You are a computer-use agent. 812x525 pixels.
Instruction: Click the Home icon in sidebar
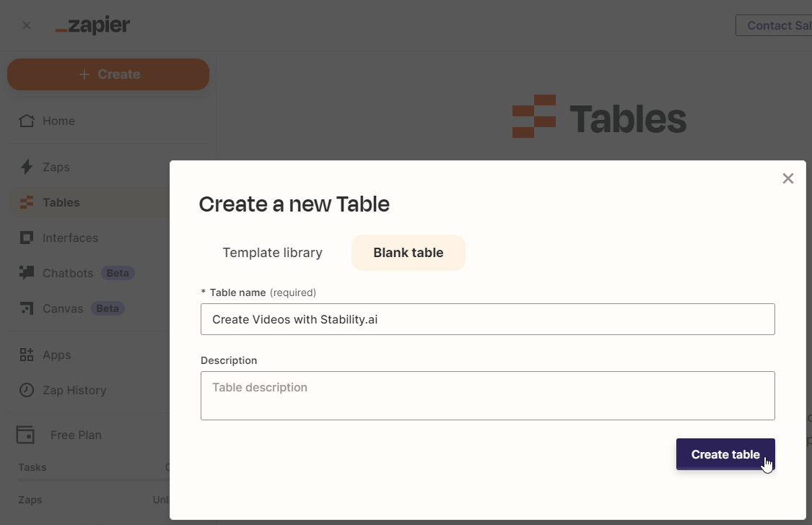click(27, 121)
